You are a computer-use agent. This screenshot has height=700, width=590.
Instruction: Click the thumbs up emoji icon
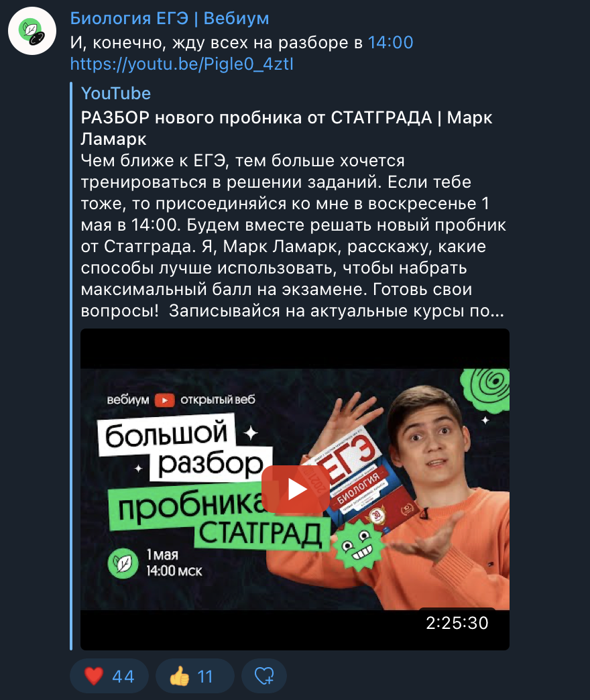coord(180,676)
